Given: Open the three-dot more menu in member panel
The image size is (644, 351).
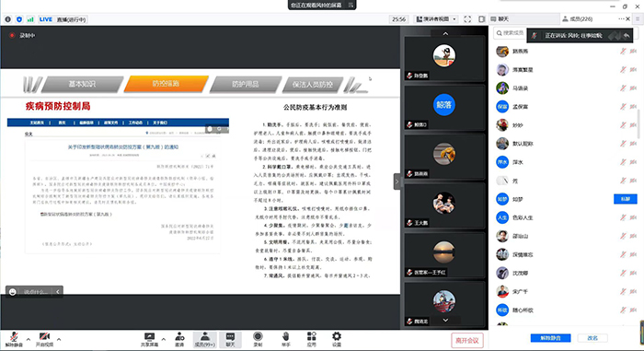Looking at the screenshot, I should pyautogui.click(x=621, y=19).
